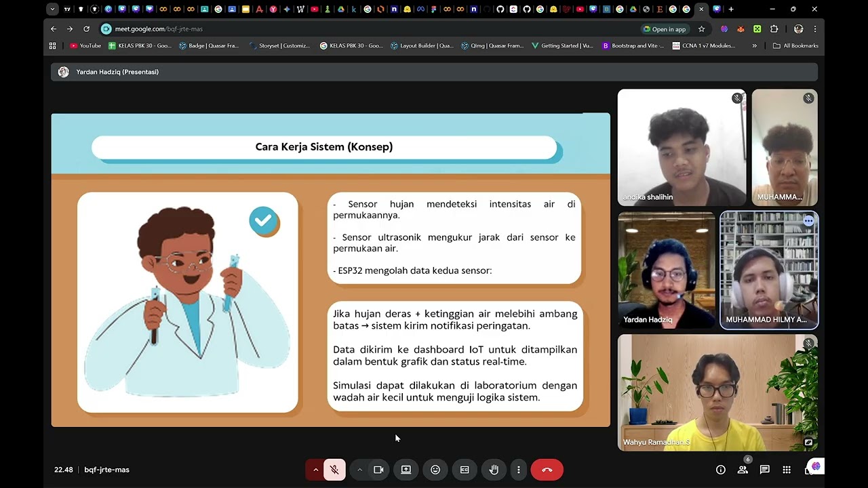Viewport: 868px width, 488px height.
Task: Open the tab search dropdown arrow
Action: click(52, 9)
